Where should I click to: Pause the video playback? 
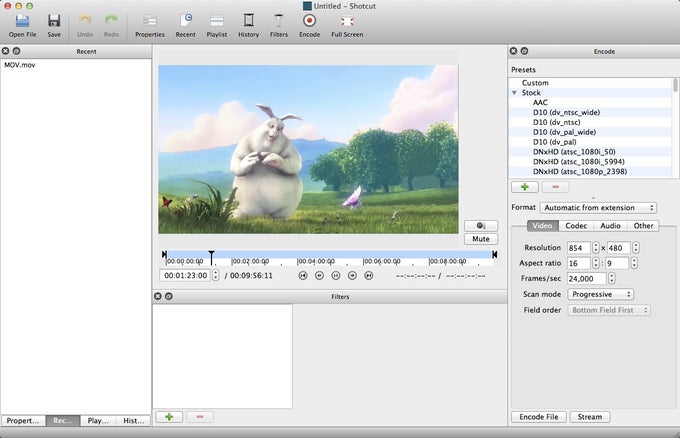click(x=336, y=275)
